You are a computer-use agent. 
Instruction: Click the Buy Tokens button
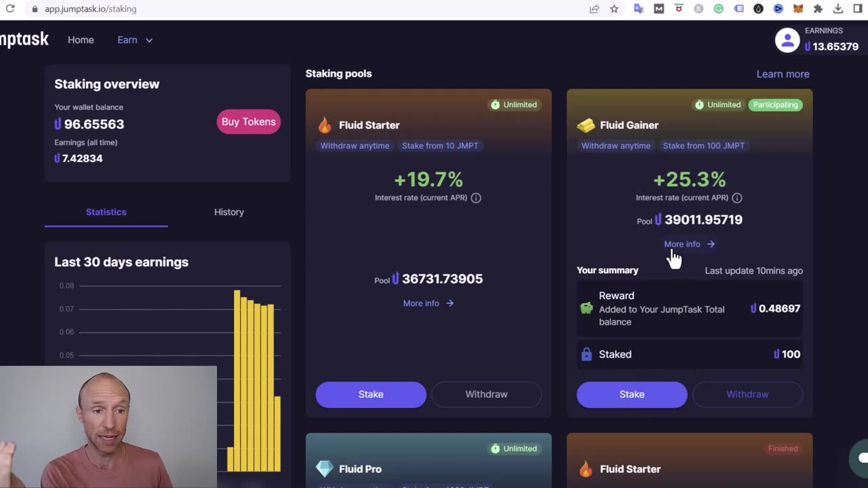248,122
